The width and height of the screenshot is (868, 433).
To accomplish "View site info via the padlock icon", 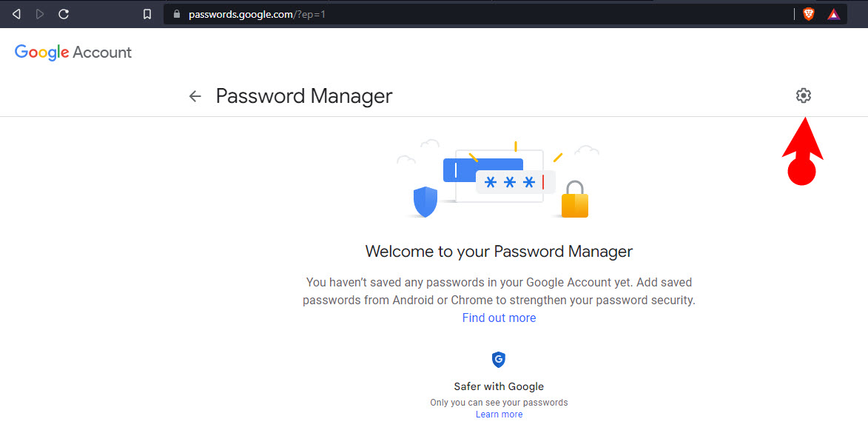I will click(177, 14).
